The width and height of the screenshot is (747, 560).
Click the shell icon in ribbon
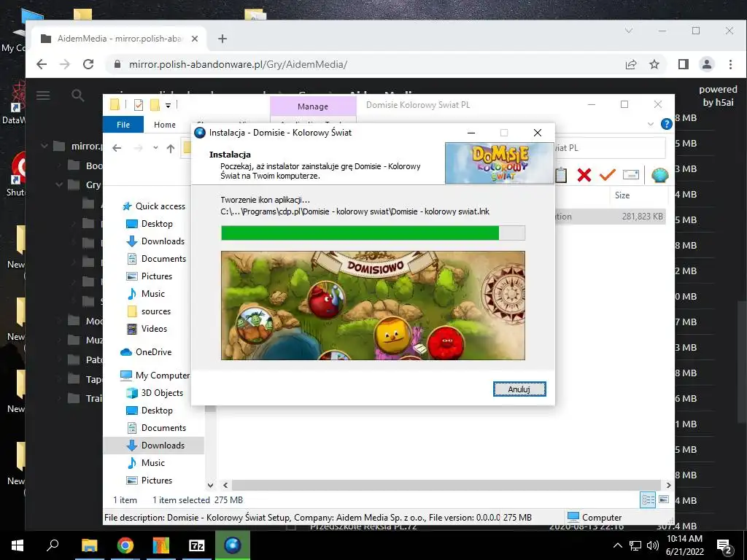659,175
